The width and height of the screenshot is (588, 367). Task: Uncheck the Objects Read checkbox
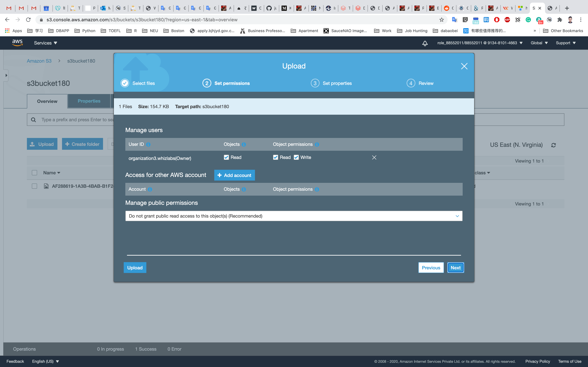226,157
